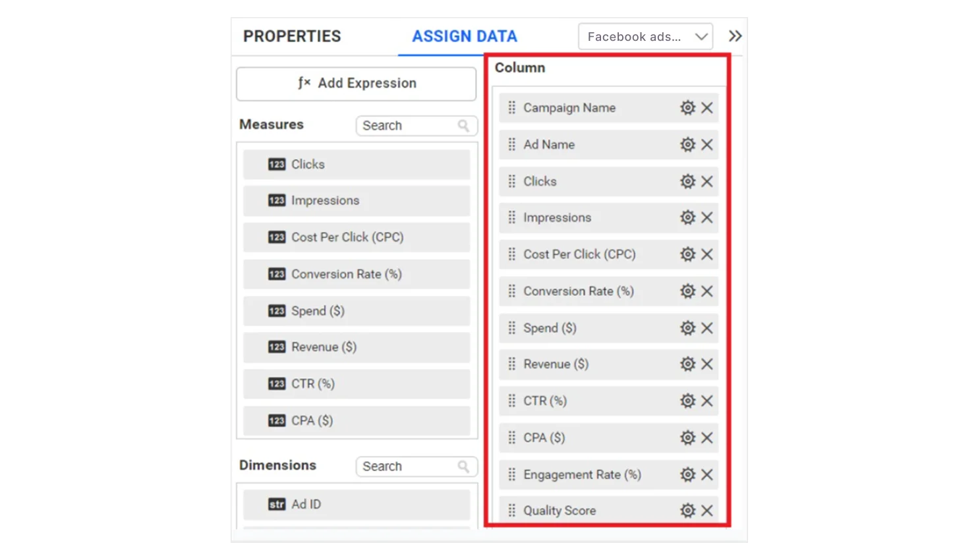Open Quality Score column settings gear
Viewport: 978px width, 560px height.
pos(687,510)
